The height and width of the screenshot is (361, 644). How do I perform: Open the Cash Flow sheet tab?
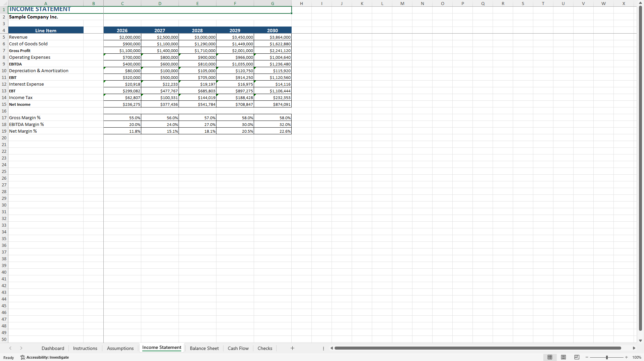tap(238, 348)
